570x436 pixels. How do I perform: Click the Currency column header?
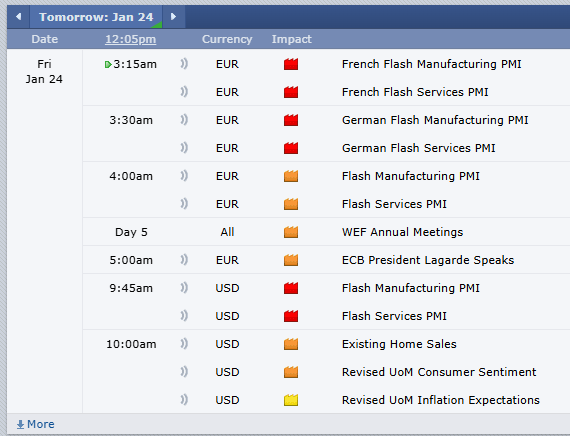tap(227, 39)
